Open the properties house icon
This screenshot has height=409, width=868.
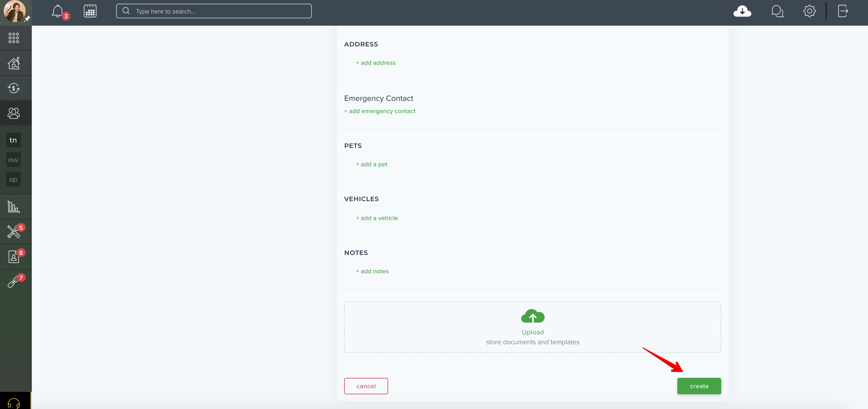(x=14, y=63)
